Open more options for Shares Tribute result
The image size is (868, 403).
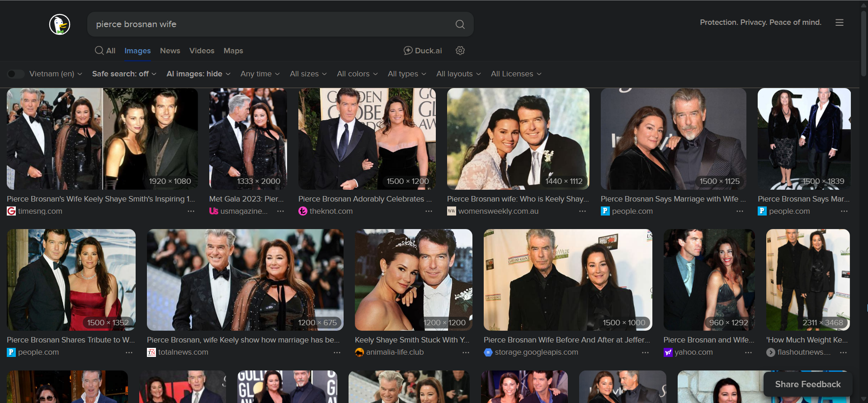tap(129, 352)
